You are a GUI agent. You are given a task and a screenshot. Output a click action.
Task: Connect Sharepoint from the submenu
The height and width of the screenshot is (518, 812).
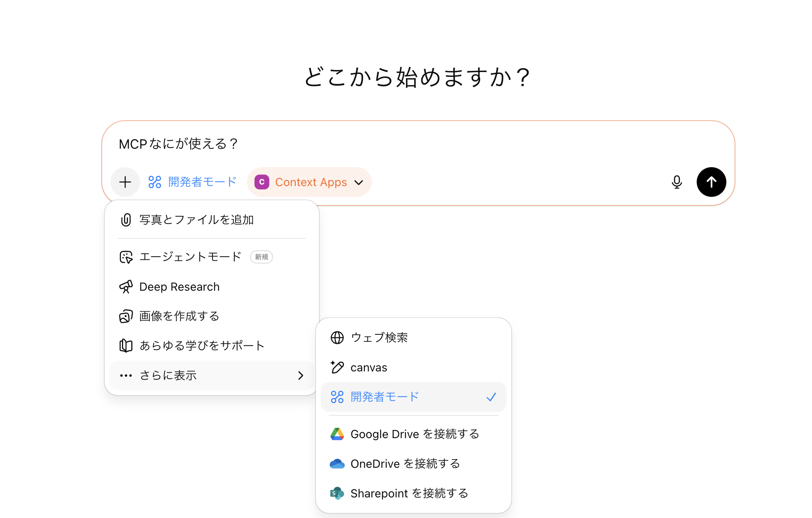coord(409,493)
